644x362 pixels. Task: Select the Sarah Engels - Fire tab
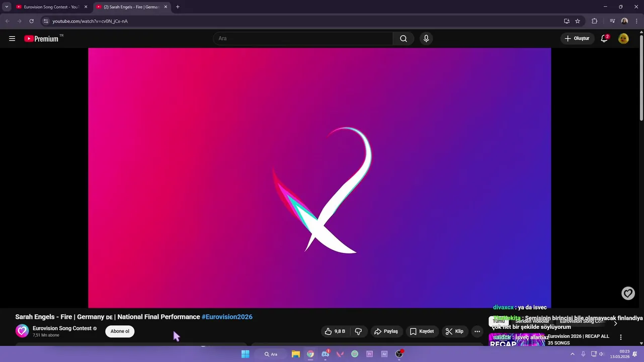coord(131,7)
